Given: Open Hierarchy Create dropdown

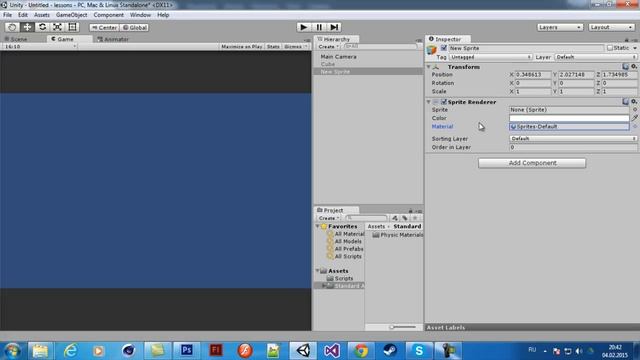Looking at the screenshot, I should pos(329,47).
